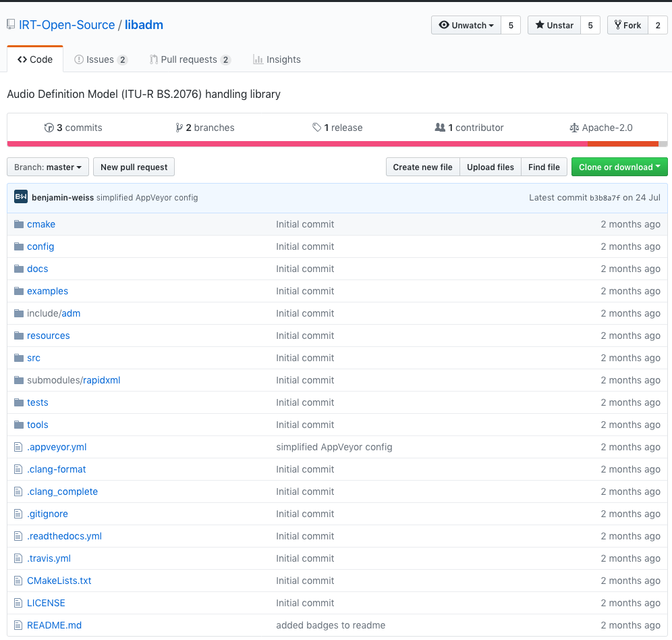Open the Unwatch notifications dropdown

pos(466,25)
